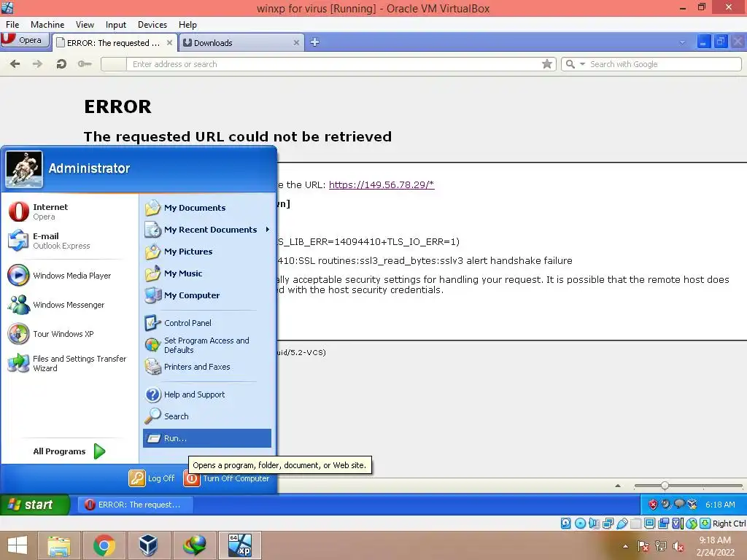
Task: Click VirtualBox network indicator
Action: (x=608, y=524)
